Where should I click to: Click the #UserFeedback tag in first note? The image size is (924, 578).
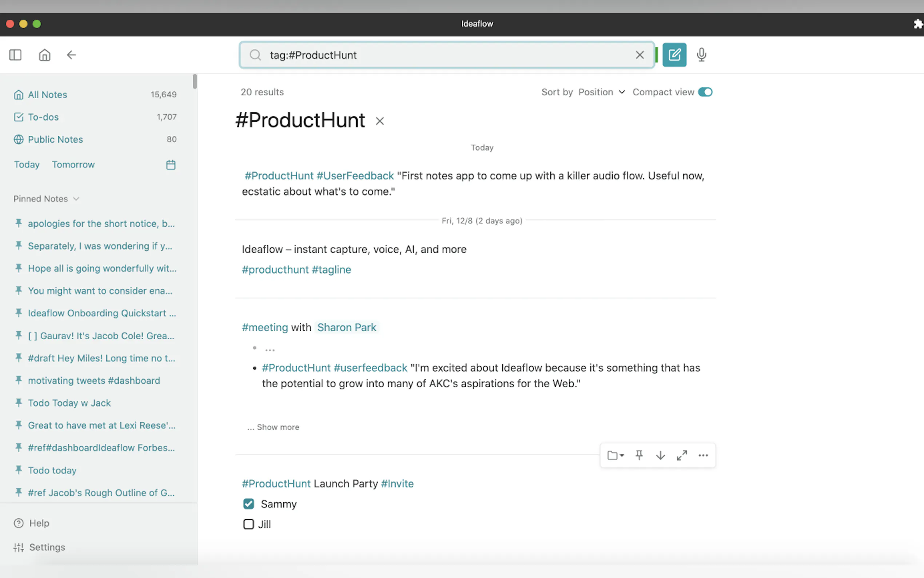(x=355, y=176)
